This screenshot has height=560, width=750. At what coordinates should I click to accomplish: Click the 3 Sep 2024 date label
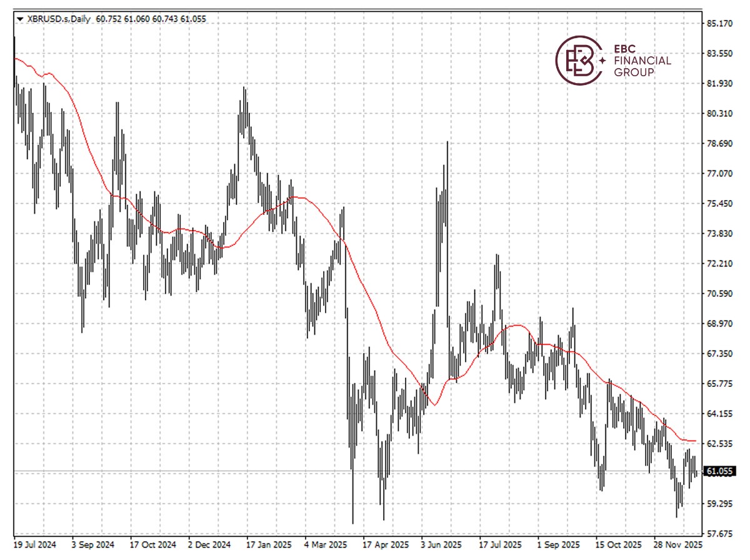pos(92,545)
